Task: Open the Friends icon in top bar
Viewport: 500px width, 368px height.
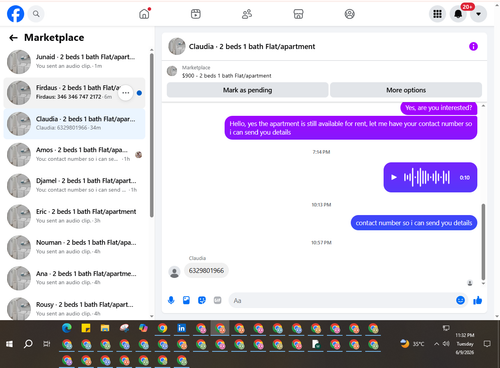Action: point(247,14)
